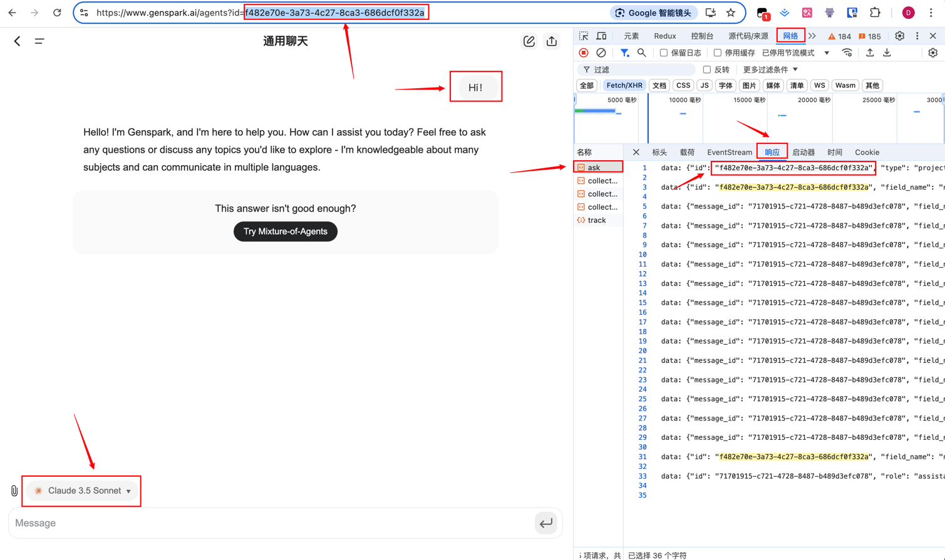Open DevTools three-dot customize menu
The height and width of the screenshot is (560, 945).
[x=917, y=36]
